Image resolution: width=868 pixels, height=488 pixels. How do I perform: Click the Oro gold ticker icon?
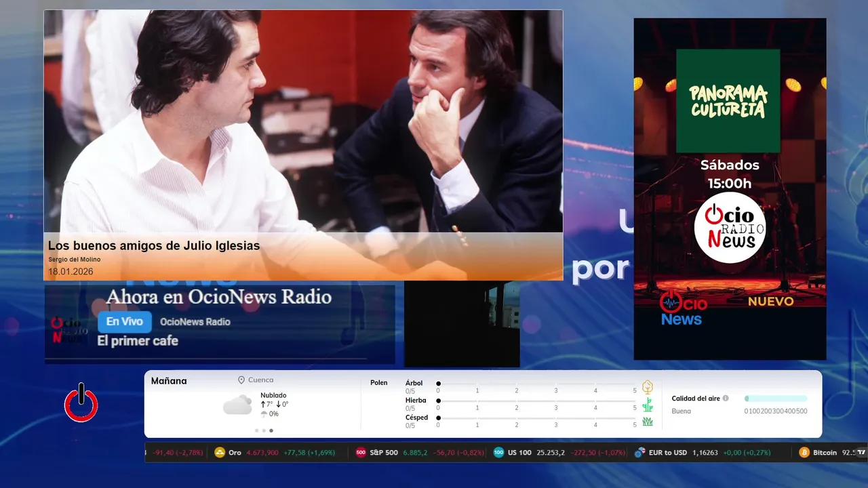220,453
